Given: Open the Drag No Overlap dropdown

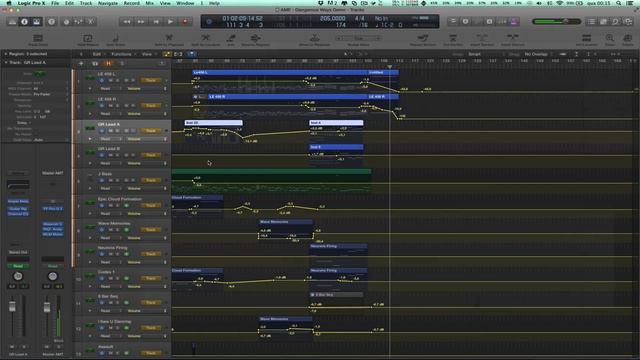Looking at the screenshot, I should tap(537, 54).
